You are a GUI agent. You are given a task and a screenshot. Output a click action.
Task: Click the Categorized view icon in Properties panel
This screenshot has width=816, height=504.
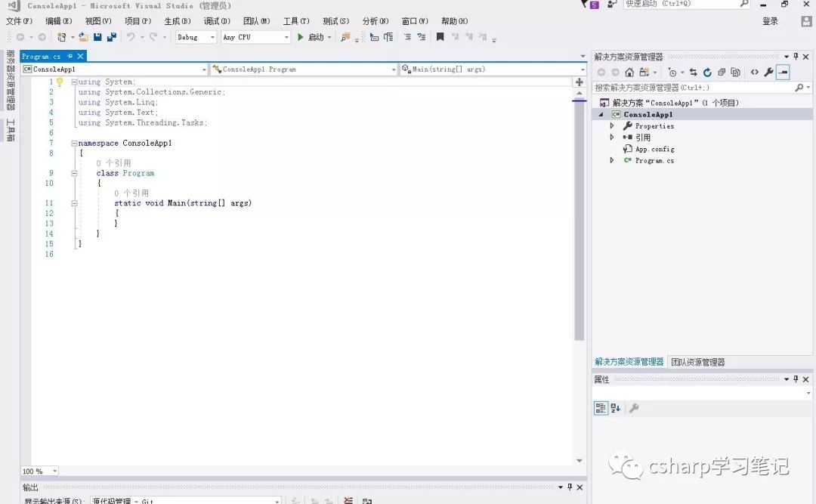point(601,408)
